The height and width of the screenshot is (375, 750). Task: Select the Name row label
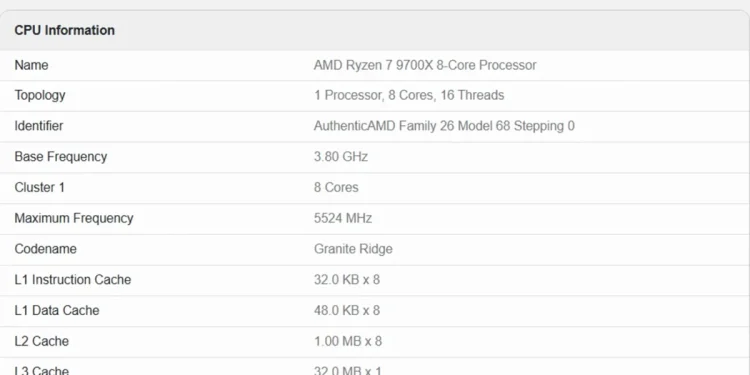click(31, 65)
